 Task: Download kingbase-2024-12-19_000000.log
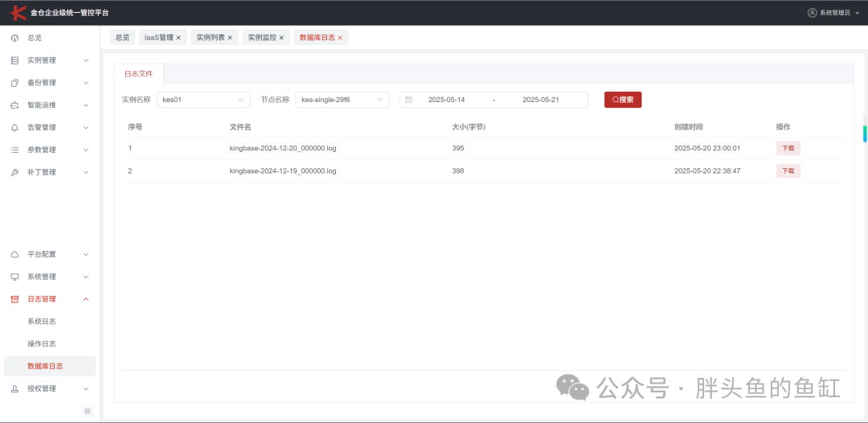788,171
